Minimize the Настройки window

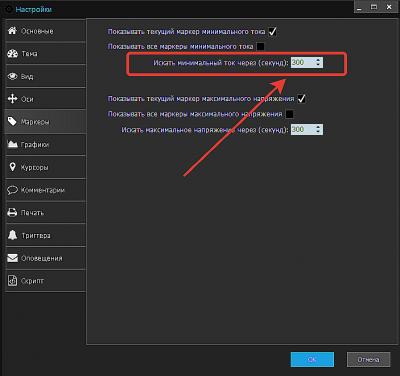point(359,8)
